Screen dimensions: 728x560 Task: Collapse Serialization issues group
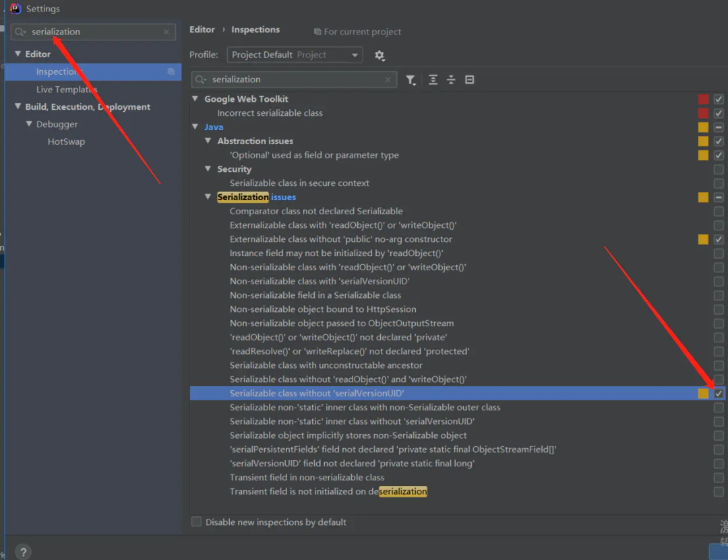(x=208, y=197)
